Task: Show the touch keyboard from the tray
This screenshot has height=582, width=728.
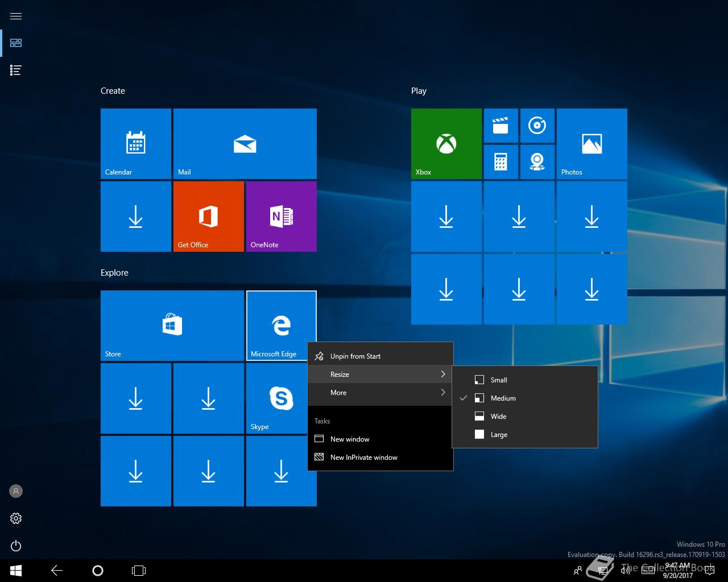Action: [x=648, y=571]
